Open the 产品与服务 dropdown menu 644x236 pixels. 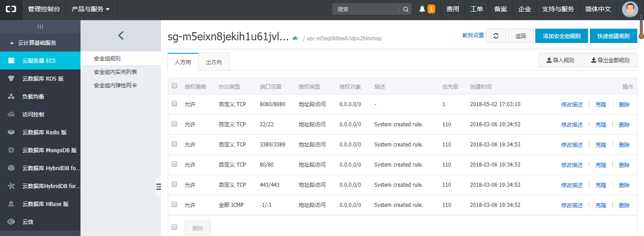[x=91, y=9]
